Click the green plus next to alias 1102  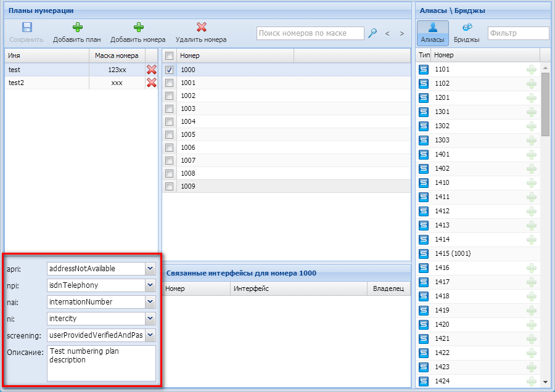coord(532,83)
